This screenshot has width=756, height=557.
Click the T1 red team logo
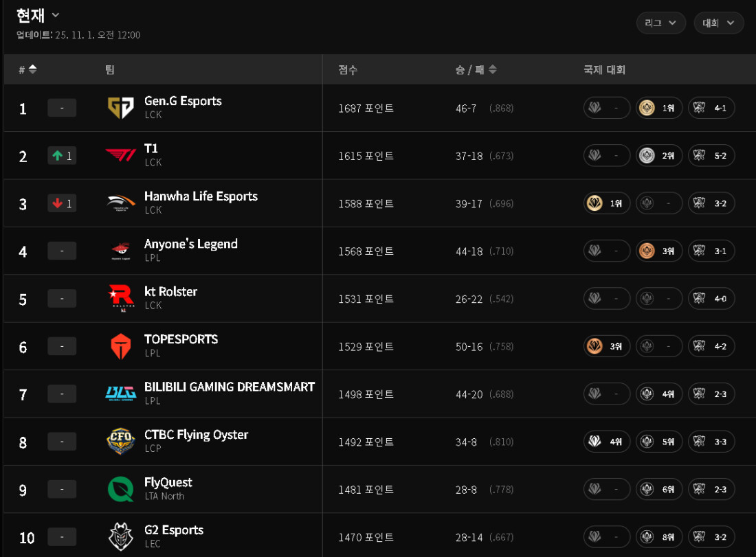[x=121, y=156]
